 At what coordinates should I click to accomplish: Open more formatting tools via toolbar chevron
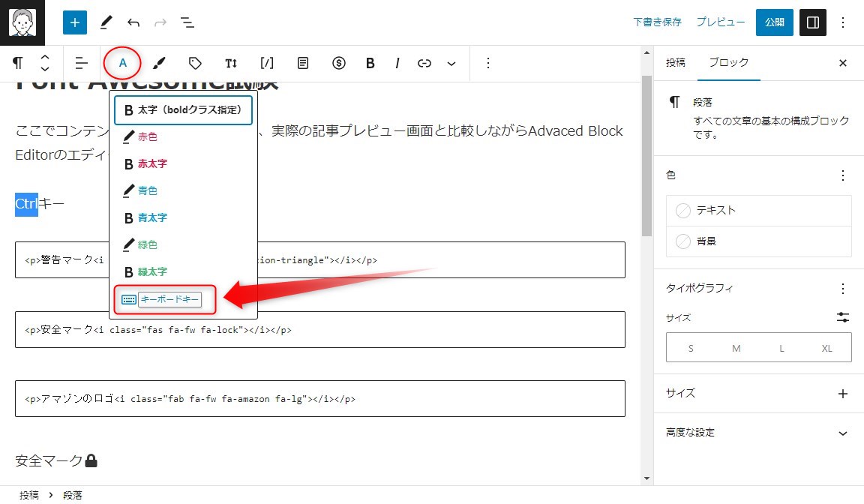point(451,63)
